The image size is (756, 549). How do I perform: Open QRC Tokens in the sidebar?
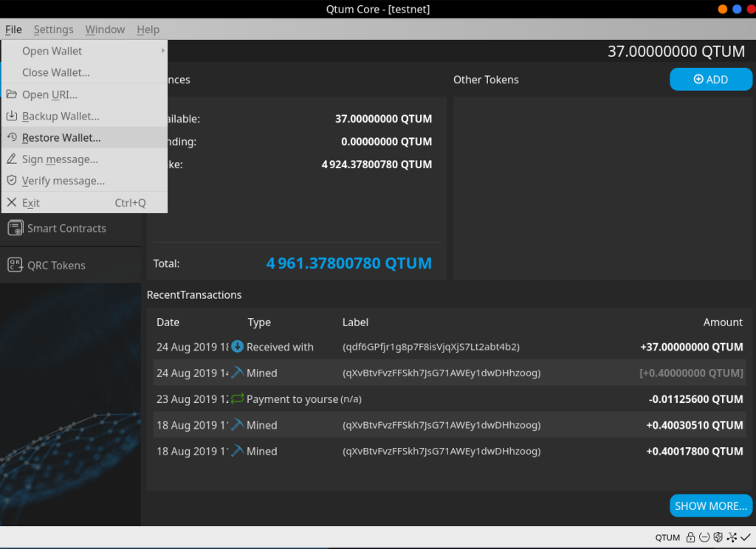[70, 265]
